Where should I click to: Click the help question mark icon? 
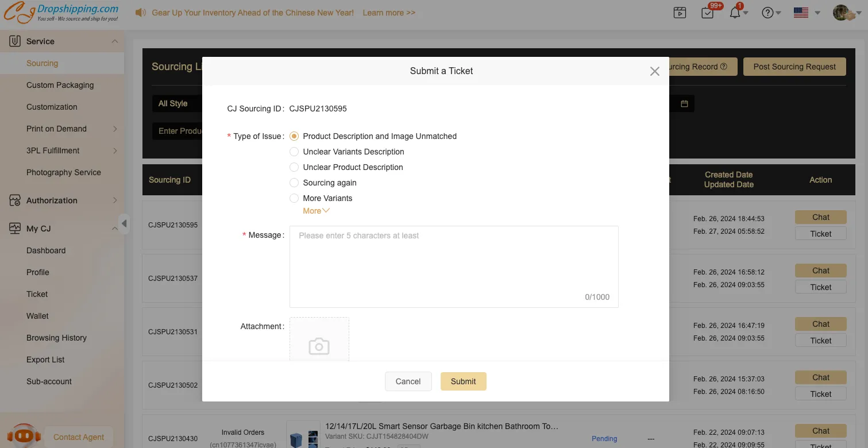tap(767, 13)
